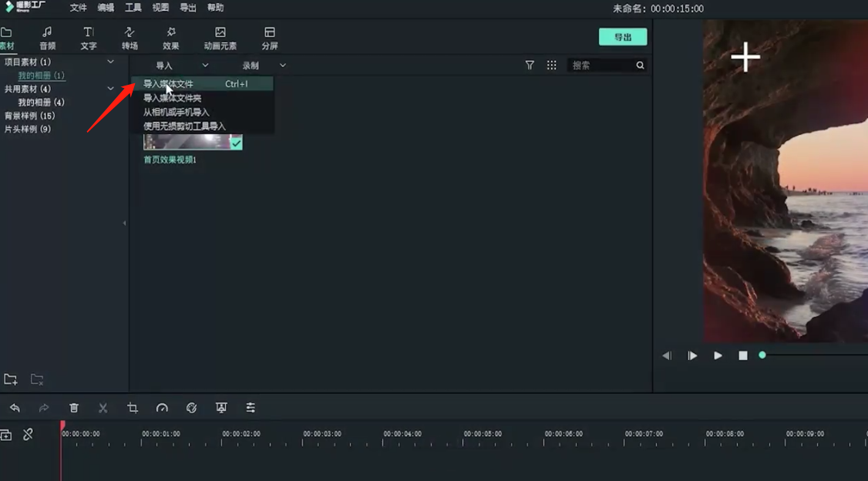This screenshot has height=481, width=868.
Task: Click the green screen icon
Action: [x=221, y=408]
